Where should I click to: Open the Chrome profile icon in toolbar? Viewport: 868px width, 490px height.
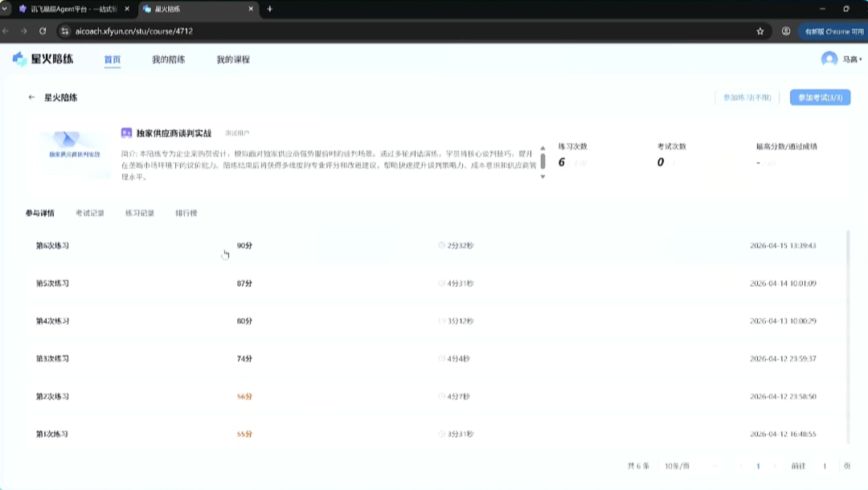[x=785, y=31]
